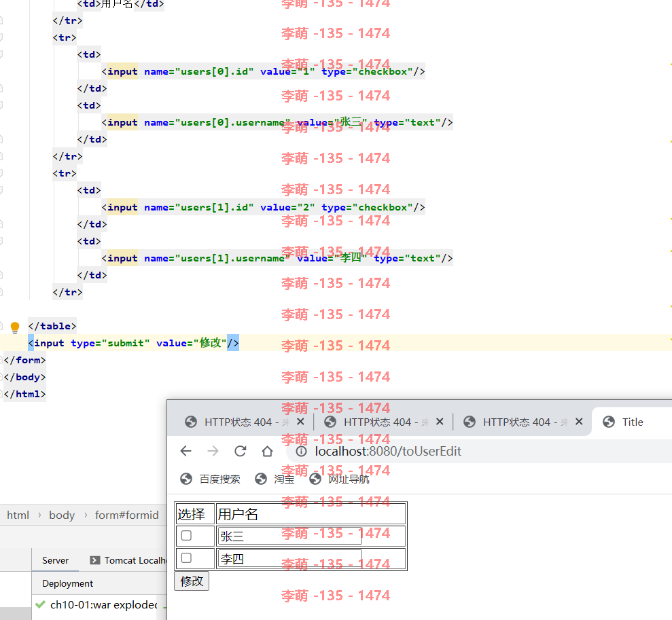Open the 百度搜索 bookmark
Viewport: 672px width, 620px height.
pos(210,479)
